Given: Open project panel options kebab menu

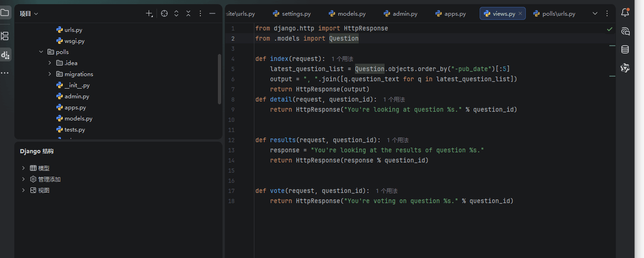Looking at the screenshot, I should point(200,14).
